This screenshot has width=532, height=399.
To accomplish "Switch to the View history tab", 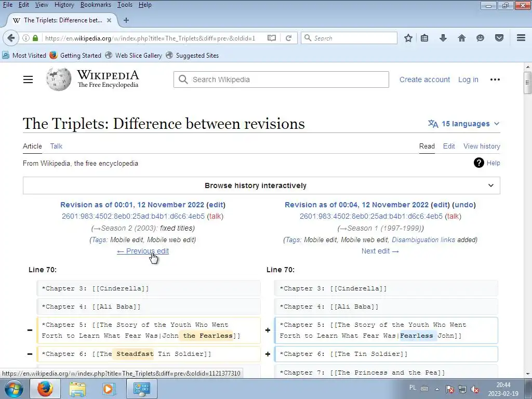I will point(482,146).
